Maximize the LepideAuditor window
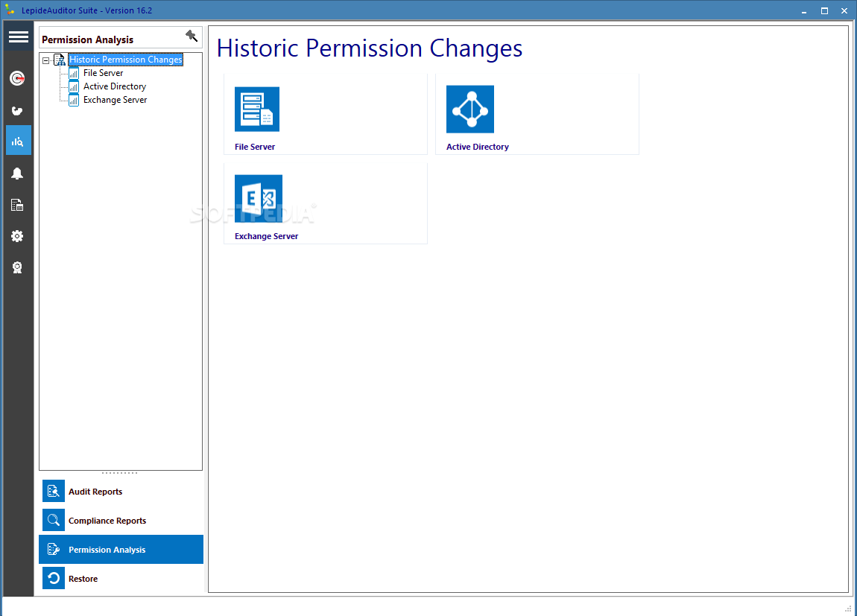The width and height of the screenshot is (857, 616). click(x=824, y=10)
